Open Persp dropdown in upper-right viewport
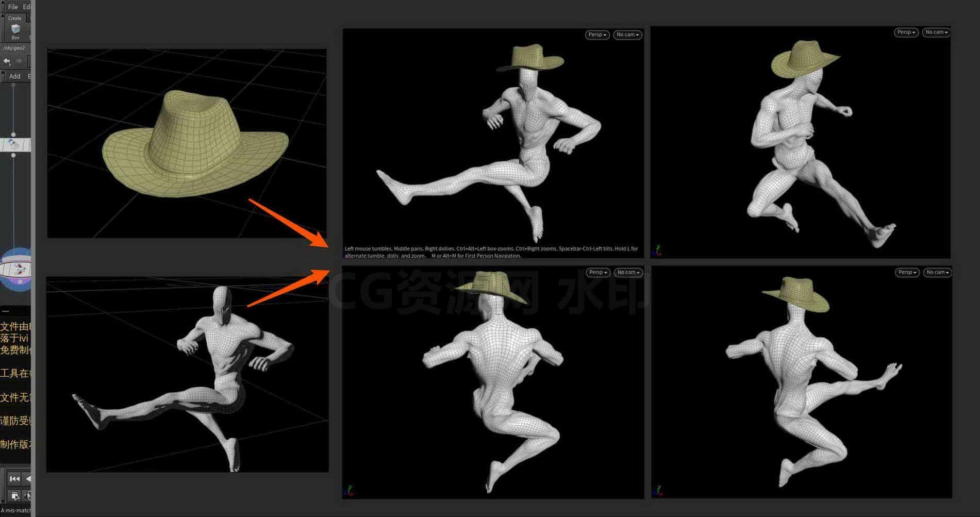The height and width of the screenshot is (517, 980). [x=906, y=32]
